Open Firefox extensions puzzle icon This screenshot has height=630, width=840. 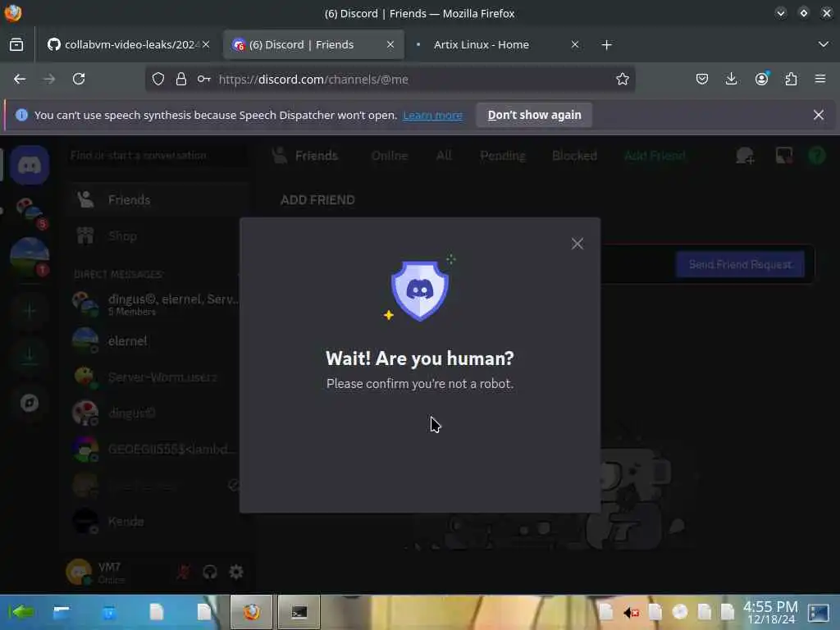pyautogui.click(x=791, y=80)
